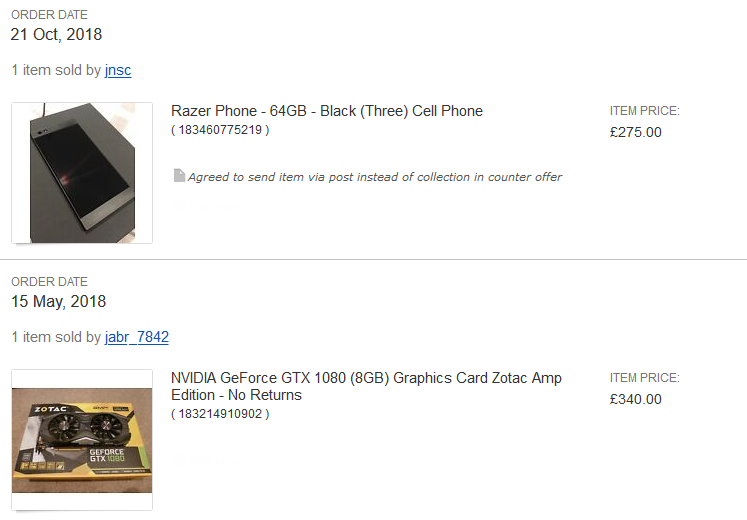The image size is (747, 520).
Task: Click the ITEM PRICE label above £275.00
Action: point(645,111)
